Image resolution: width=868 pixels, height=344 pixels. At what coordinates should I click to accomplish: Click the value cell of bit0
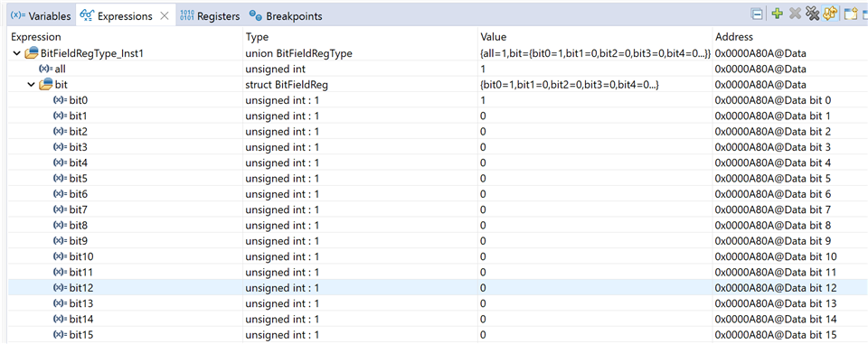[595, 100]
